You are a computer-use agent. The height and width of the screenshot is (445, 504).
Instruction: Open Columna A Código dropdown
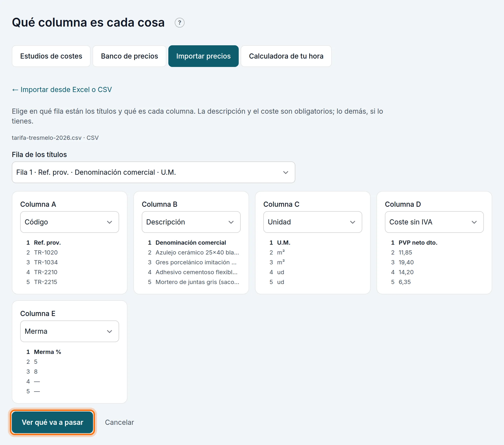70,222
